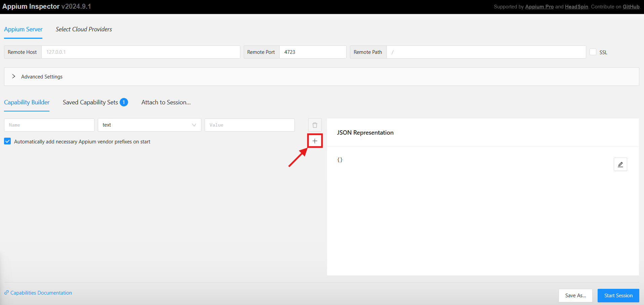Image resolution: width=644 pixels, height=305 pixels.
Task: Uncheck automatically add Appium vendor prefixes
Action: click(x=7, y=141)
